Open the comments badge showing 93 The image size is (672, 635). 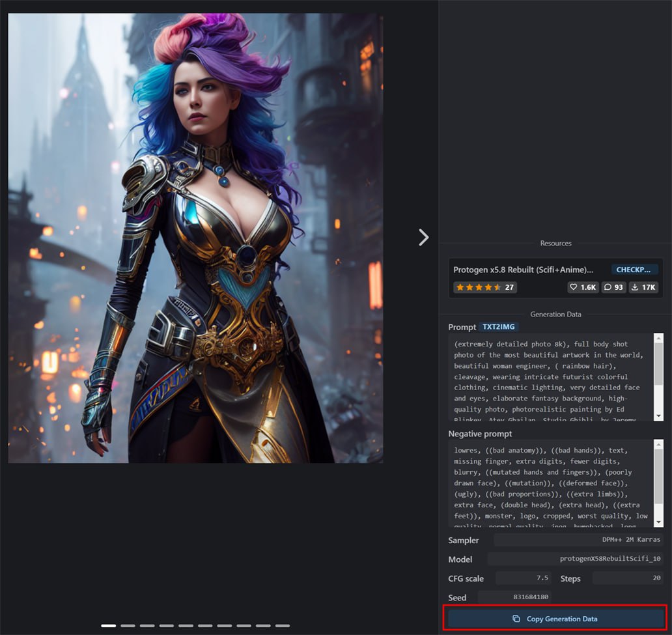pos(613,287)
